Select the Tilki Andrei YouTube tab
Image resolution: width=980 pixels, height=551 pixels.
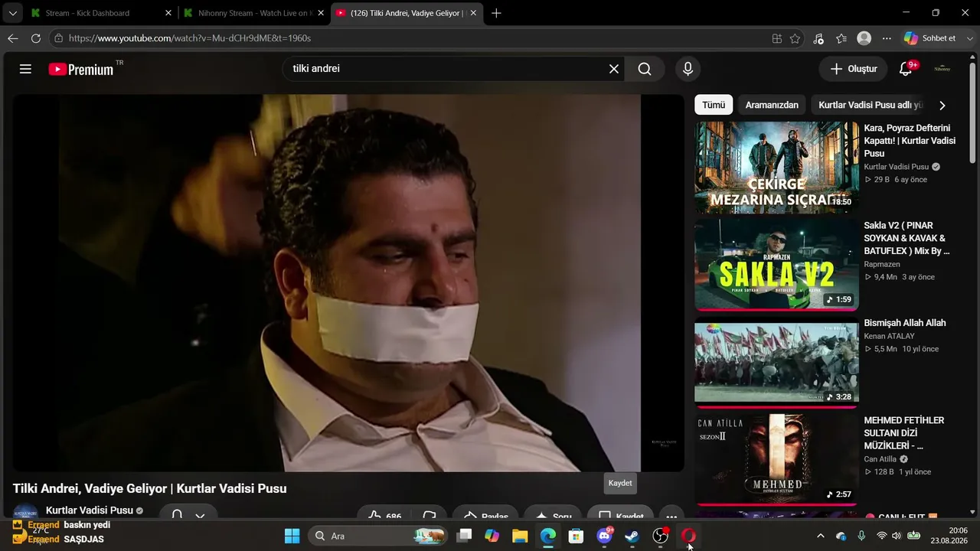pos(407,13)
